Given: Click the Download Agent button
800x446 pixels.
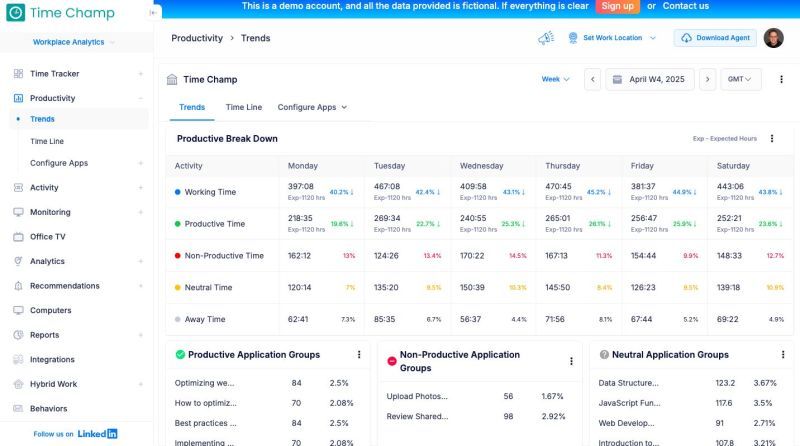Looking at the screenshot, I should click(x=714, y=38).
